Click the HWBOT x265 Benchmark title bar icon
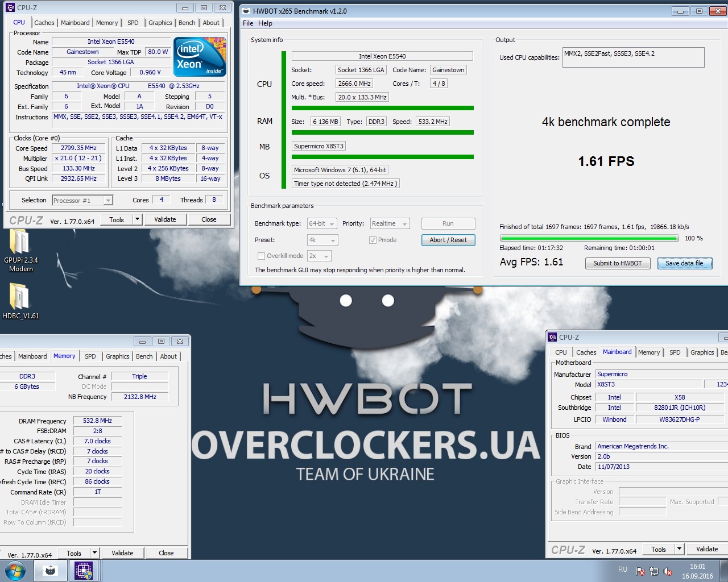Viewport: 728px width, 582px height. click(x=246, y=11)
